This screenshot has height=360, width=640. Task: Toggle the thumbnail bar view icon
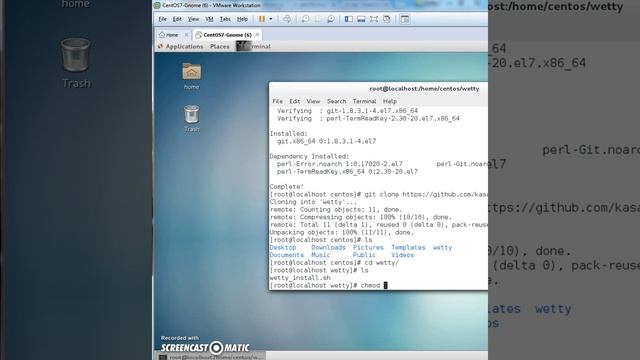coord(361,19)
